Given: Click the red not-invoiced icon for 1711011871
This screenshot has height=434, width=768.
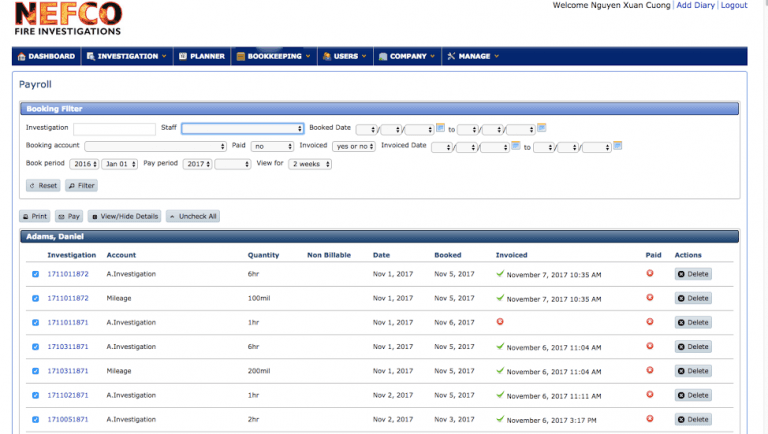Looking at the screenshot, I should (500, 322).
